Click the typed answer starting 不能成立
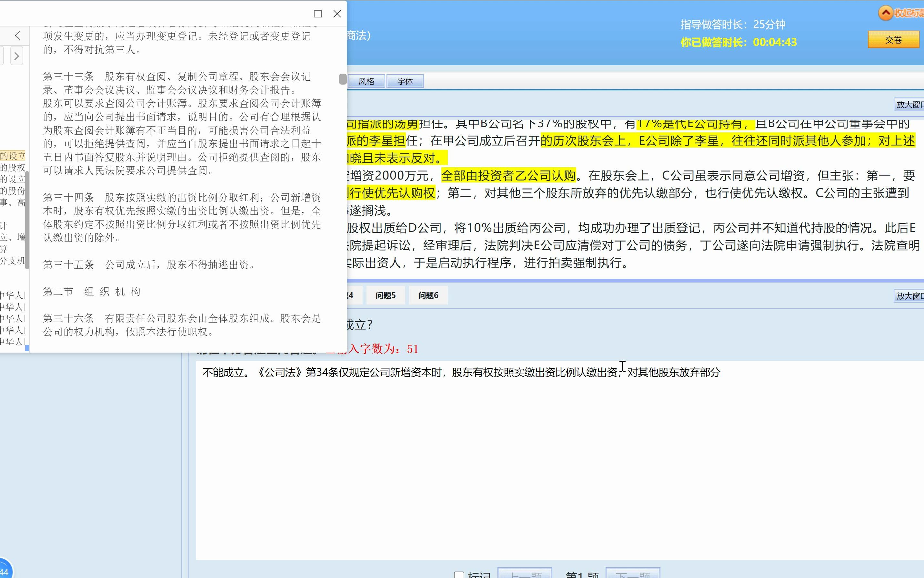 tap(461, 372)
